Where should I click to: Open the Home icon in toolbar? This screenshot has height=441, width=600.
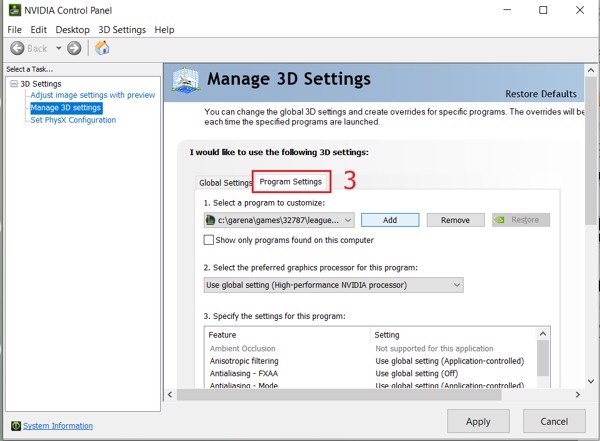point(102,48)
